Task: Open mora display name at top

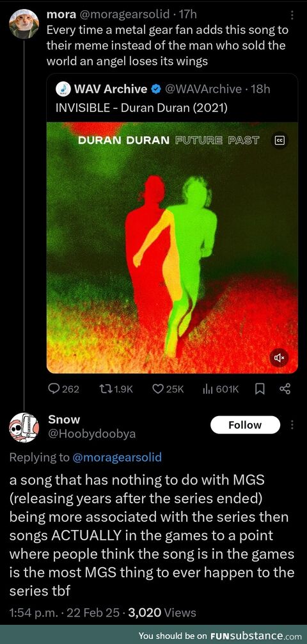Action: [x=61, y=14]
